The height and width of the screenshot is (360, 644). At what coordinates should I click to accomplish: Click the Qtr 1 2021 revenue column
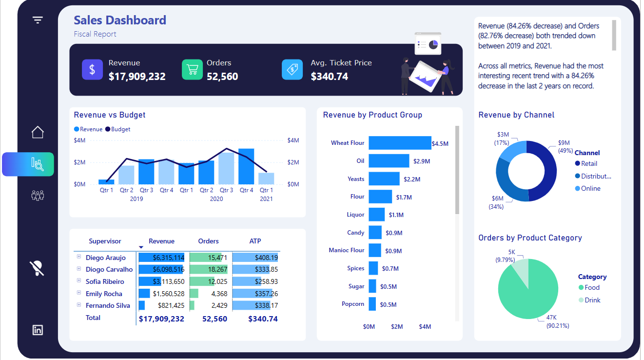pos(266,179)
